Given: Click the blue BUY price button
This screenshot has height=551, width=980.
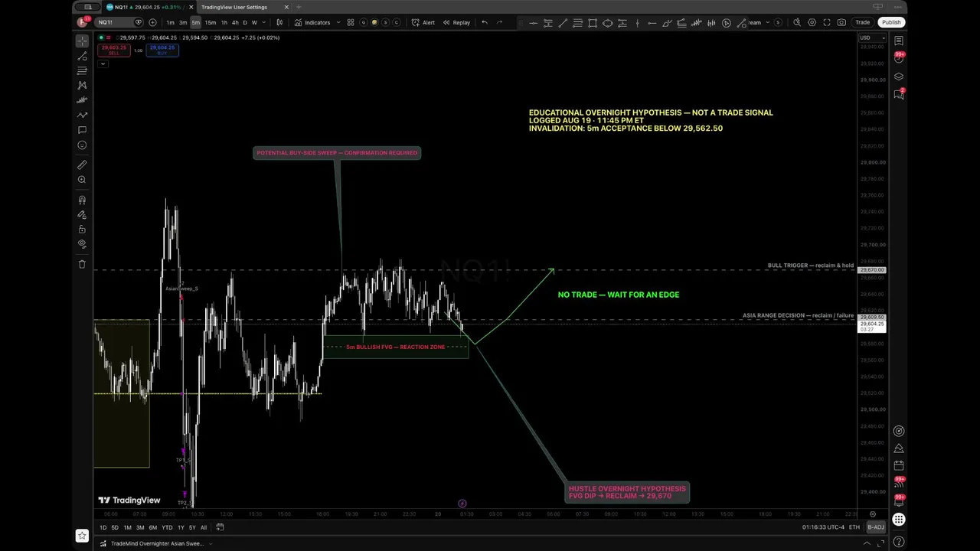Looking at the screenshot, I should 162,51.
